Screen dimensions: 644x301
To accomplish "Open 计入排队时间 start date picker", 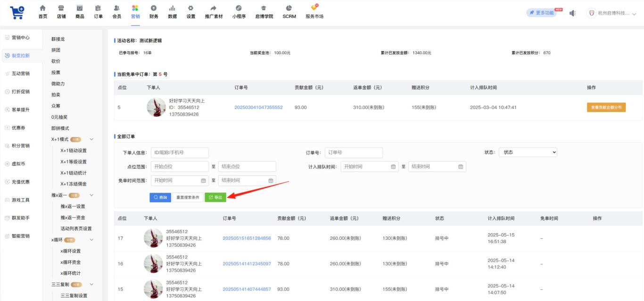I will click(x=370, y=166).
